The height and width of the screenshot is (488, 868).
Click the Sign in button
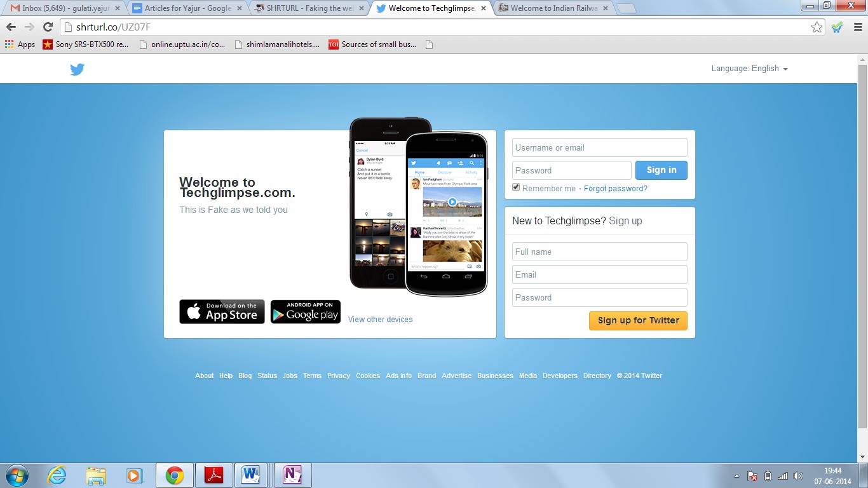(661, 170)
